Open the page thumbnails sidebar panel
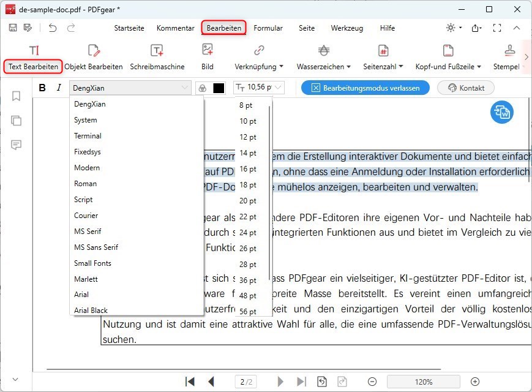This screenshot has height=392, width=532. point(16,121)
